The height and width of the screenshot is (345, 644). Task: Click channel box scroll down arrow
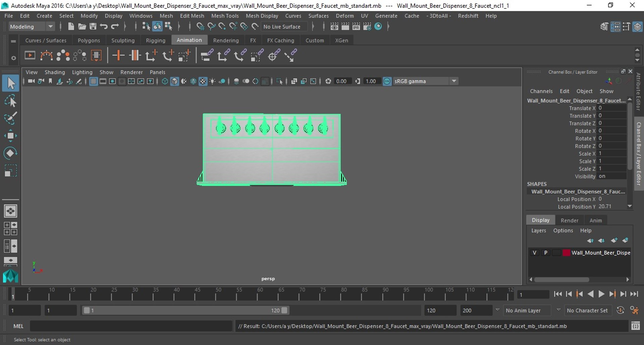(630, 206)
